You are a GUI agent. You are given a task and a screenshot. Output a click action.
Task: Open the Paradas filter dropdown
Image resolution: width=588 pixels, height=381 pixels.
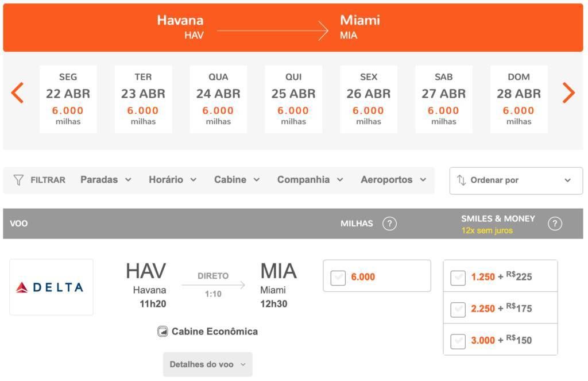click(x=106, y=180)
